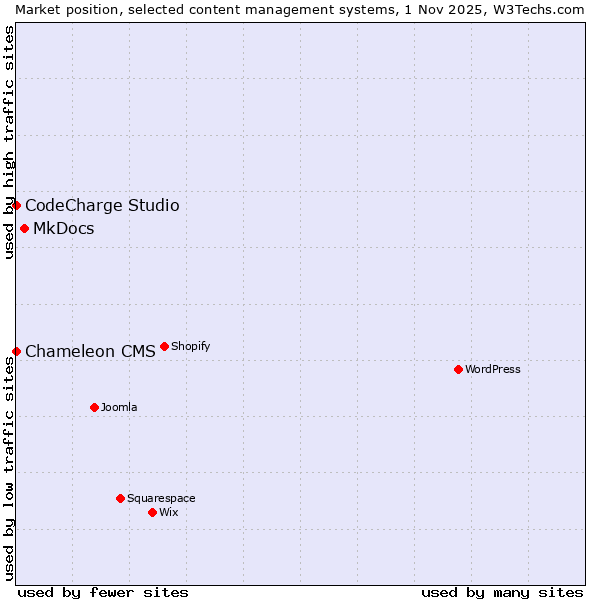
Task: Click the chart title mentioning W3Techs.com
Action: (x=300, y=9)
